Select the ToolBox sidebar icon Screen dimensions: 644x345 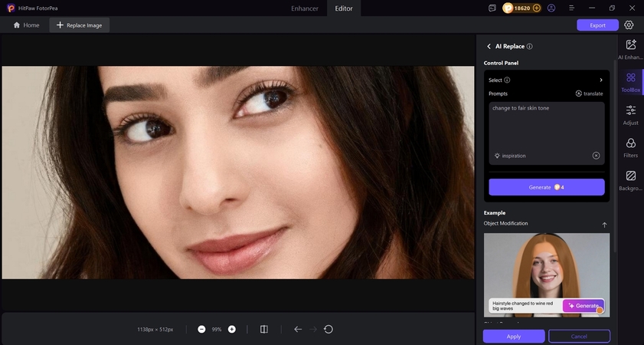click(631, 82)
